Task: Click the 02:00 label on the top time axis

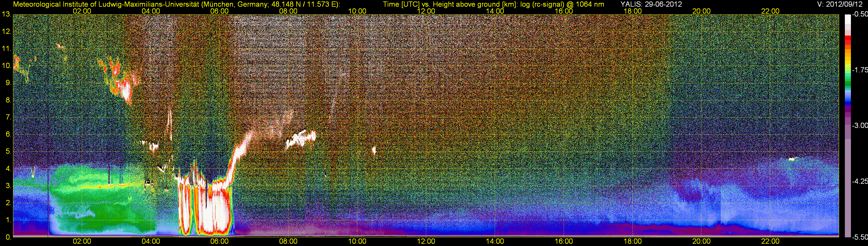Action: [x=82, y=11]
